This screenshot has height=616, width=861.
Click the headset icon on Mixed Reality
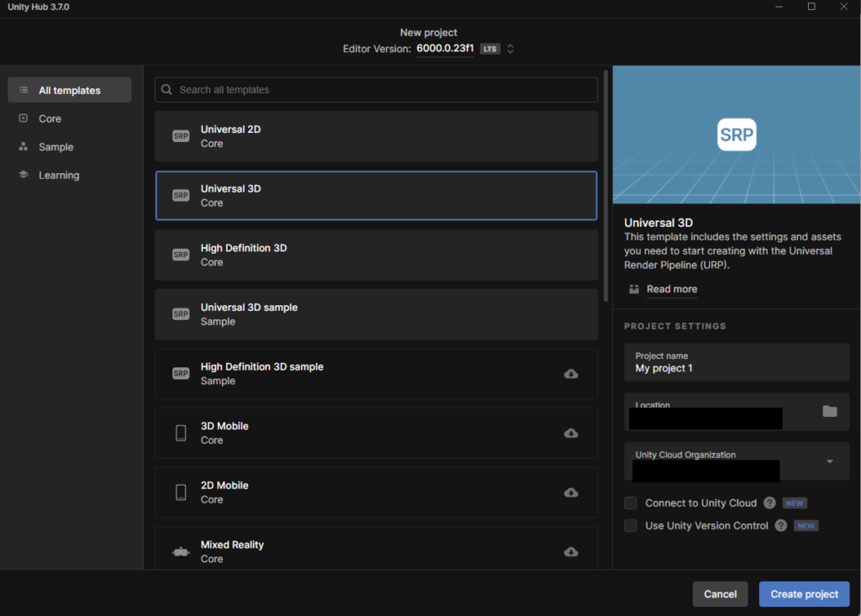pyautogui.click(x=181, y=552)
